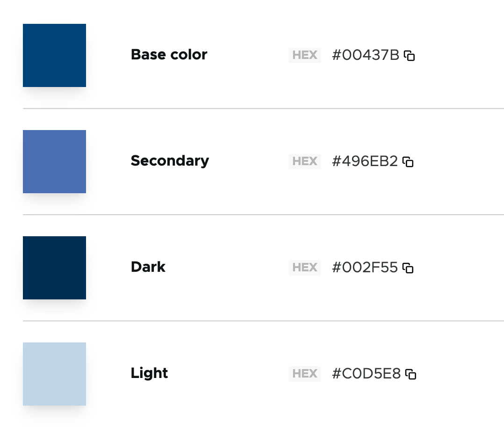Click the HEX badge in Light row
The width and height of the screenshot is (504, 436).
point(305,374)
